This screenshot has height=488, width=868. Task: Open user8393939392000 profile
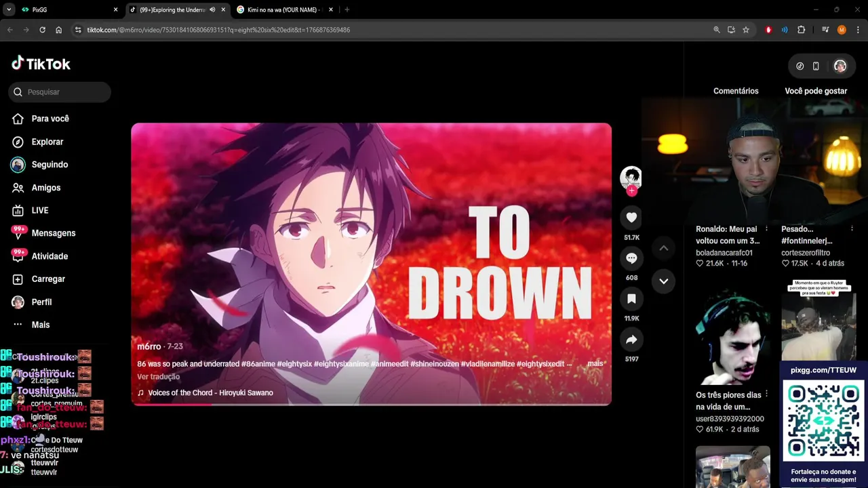730,419
